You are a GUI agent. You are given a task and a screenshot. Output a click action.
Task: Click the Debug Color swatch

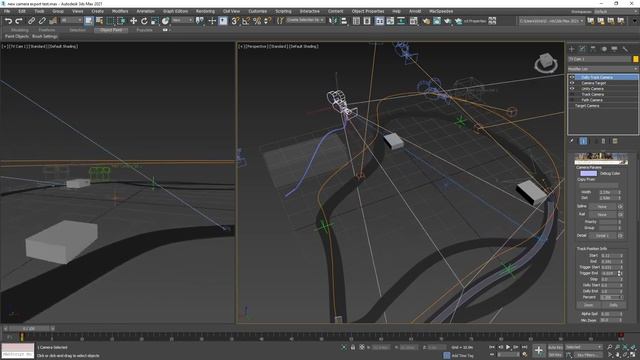click(588, 173)
